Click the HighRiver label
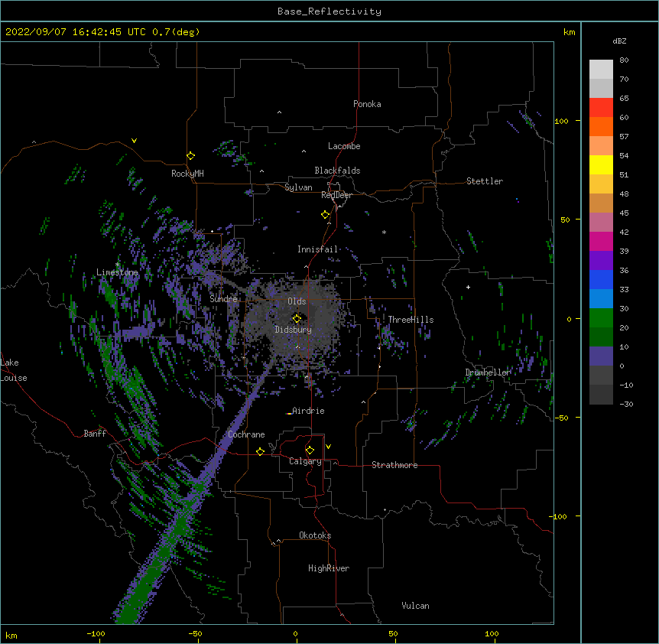 (x=329, y=568)
